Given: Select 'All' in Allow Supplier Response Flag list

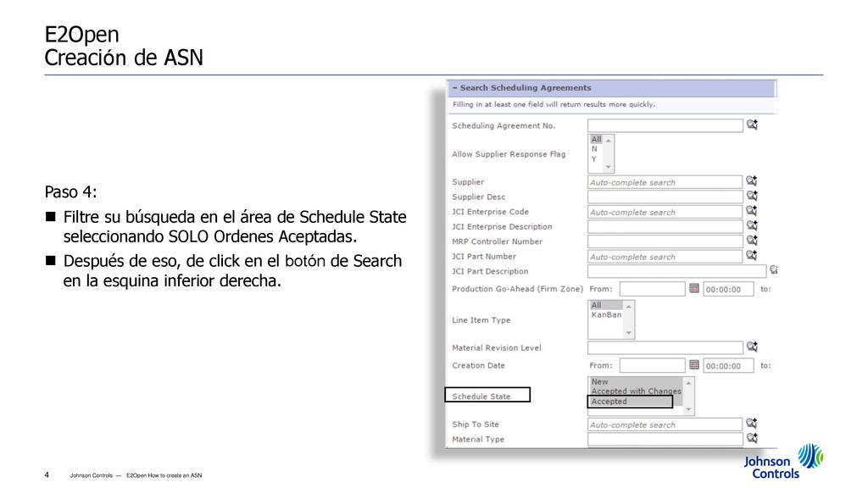Looking at the screenshot, I should pyautogui.click(x=596, y=140).
